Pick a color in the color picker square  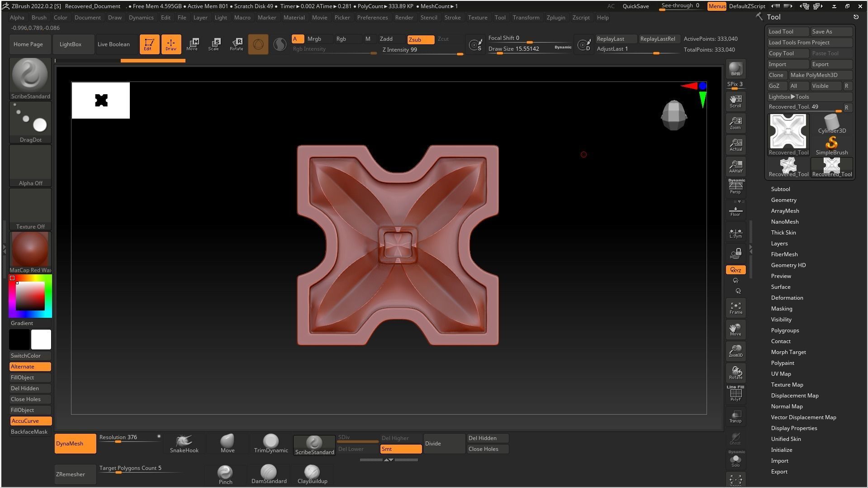[x=30, y=296]
